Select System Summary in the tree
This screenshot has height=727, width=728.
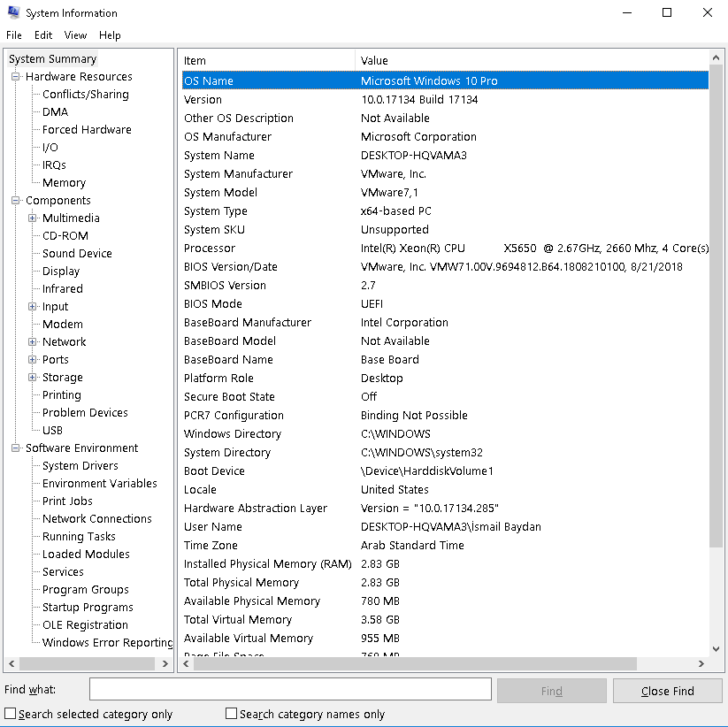[x=52, y=59]
